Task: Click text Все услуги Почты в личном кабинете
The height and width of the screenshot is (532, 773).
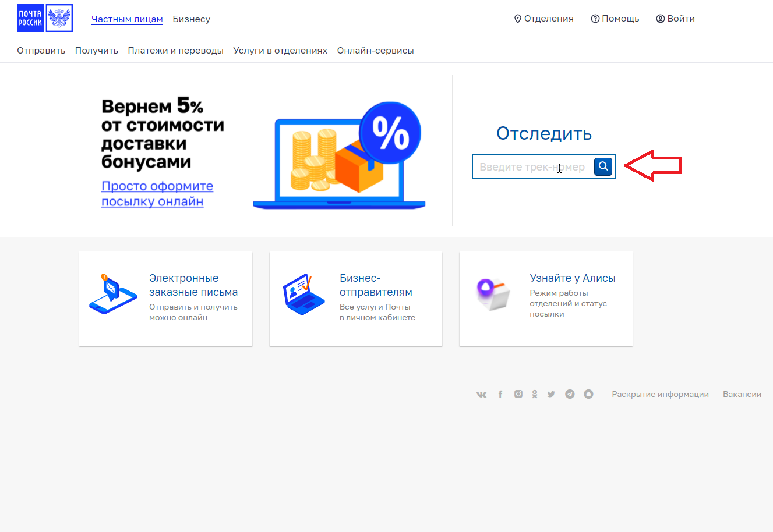Action: 377,312
